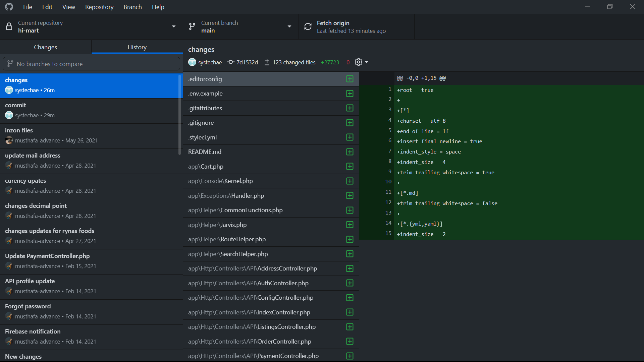Click systechae's avatar next to changes

click(x=192, y=62)
